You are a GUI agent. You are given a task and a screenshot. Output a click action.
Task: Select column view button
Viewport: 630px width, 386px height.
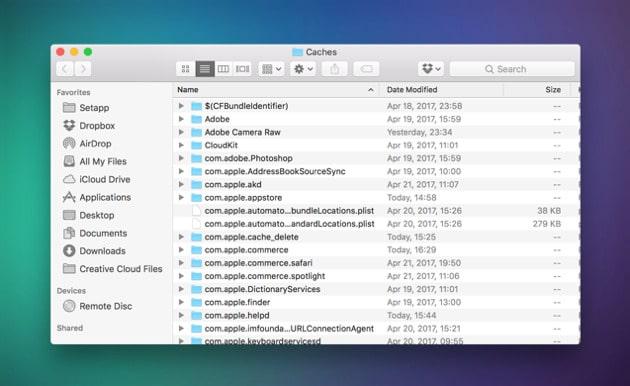click(x=223, y=69)
